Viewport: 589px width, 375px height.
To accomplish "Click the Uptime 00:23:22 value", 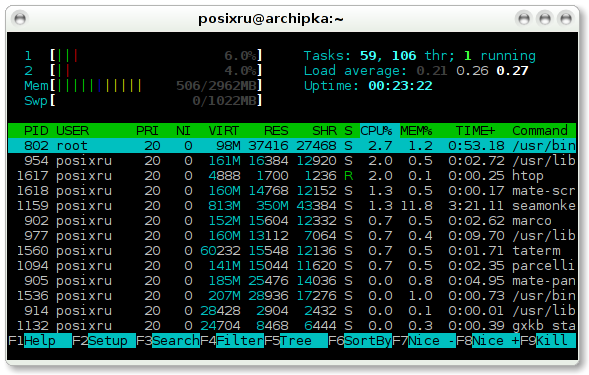I will (x=400, y=86).
